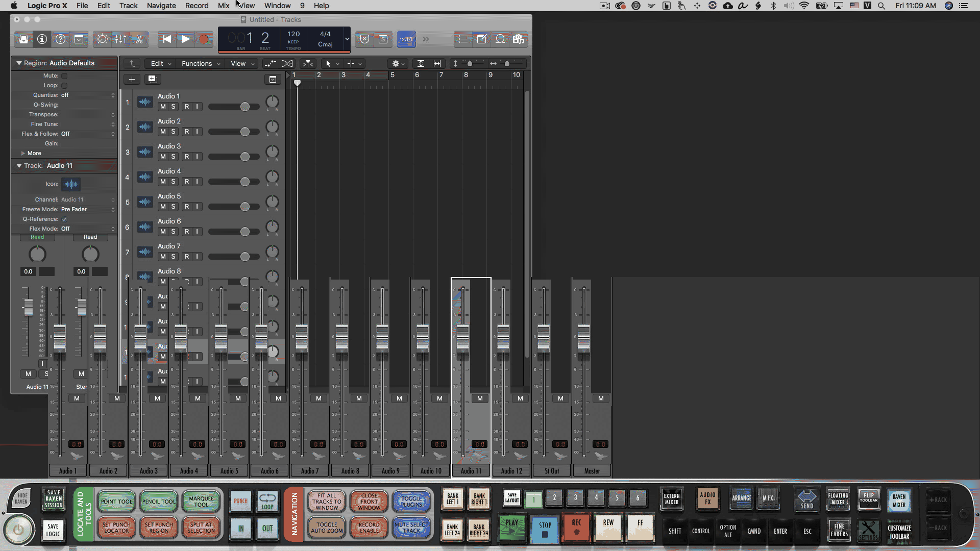Image resolution: width=980 pixels, height=551 pixels.
Task: Click the Split At Selection button
Action: [201, 528]
